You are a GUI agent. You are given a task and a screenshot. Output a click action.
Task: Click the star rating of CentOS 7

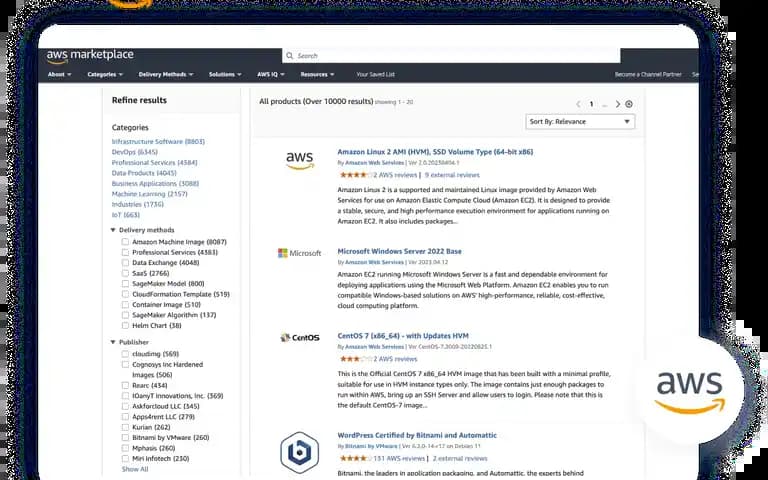tap(356, 359)
